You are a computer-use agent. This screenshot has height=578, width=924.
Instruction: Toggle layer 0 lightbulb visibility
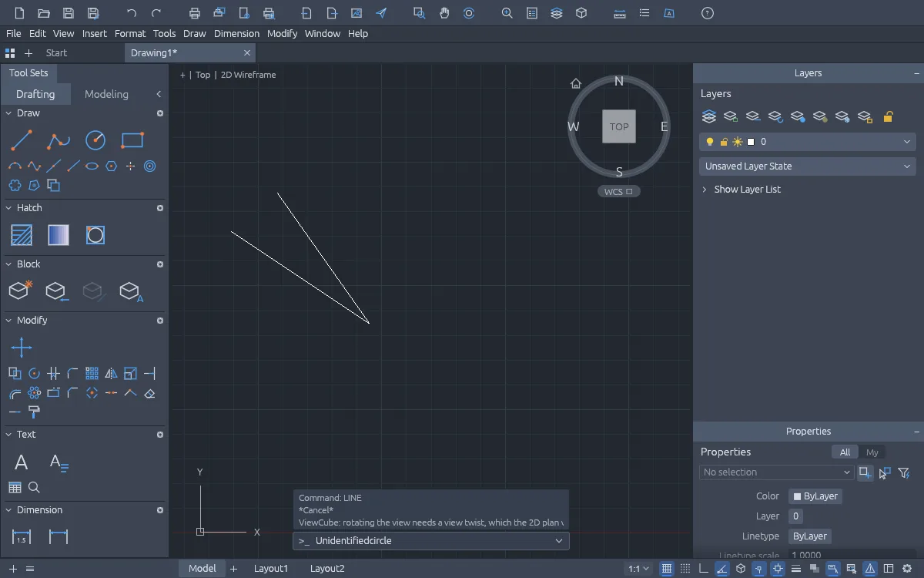click(x=710, y=142)
